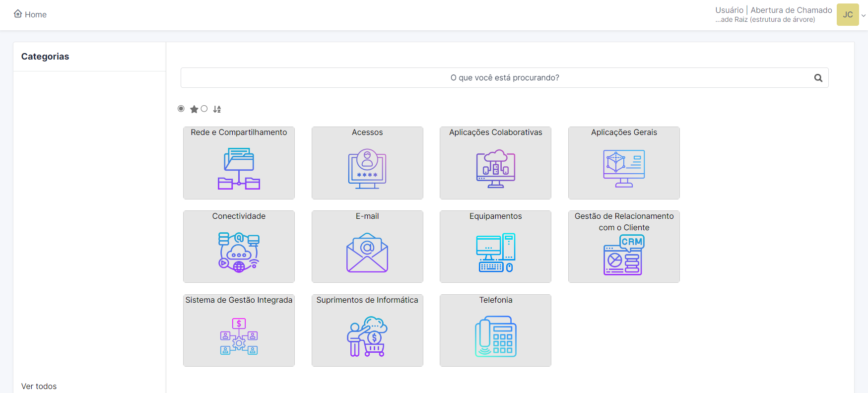Click the CRM icon for customer relationship
Image resolution: width=868 pixels, height=393 pixels.
click(624, 255)
